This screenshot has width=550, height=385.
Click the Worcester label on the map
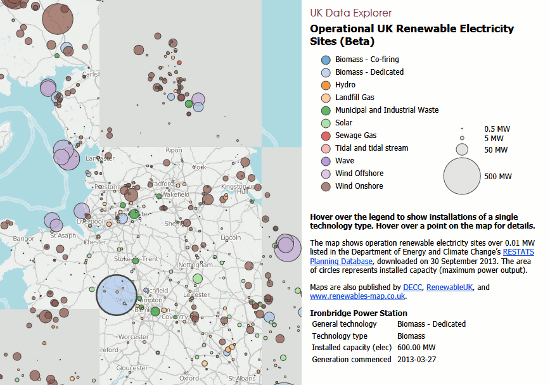[x=133, y=337]
